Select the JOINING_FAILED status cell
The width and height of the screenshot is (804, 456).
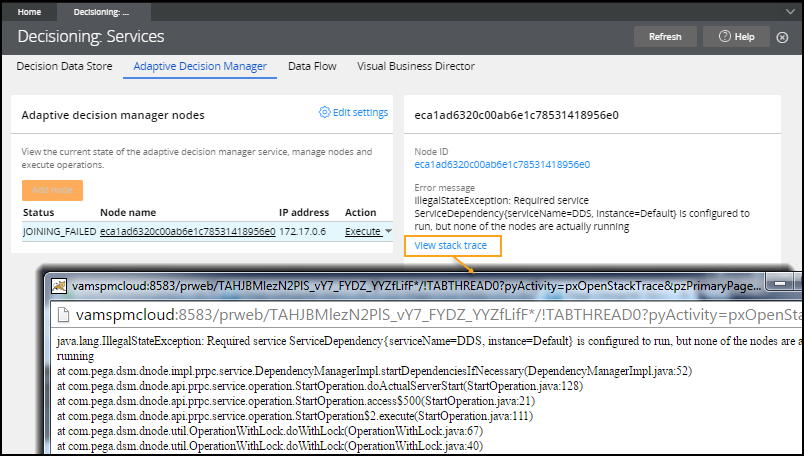tap(59, 231)
